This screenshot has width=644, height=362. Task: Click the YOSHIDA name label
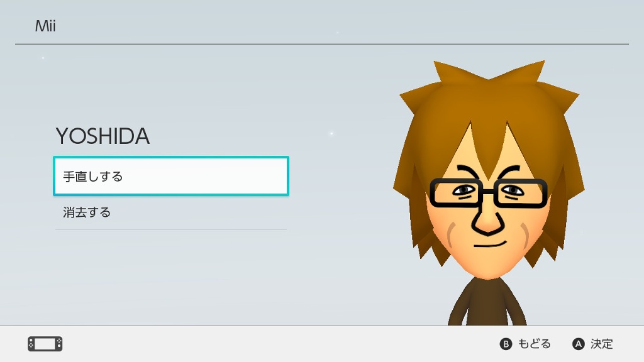pos(103,136)
